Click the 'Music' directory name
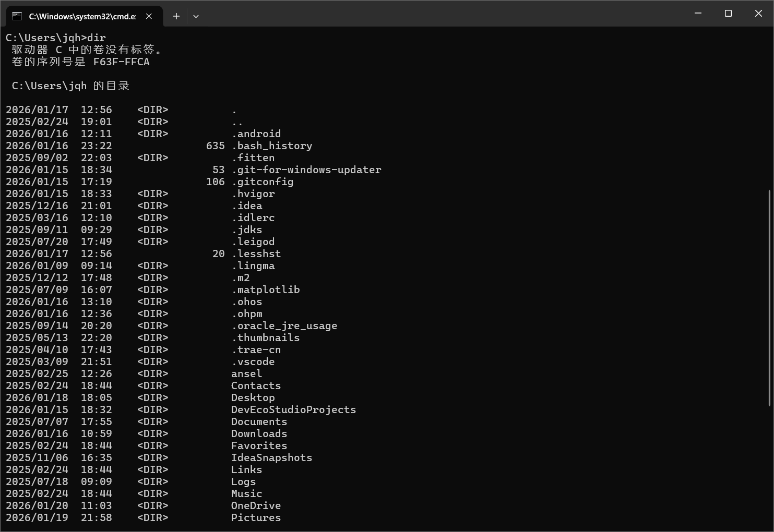The width and height of the screenshot is (774, 532). [247, 493]
